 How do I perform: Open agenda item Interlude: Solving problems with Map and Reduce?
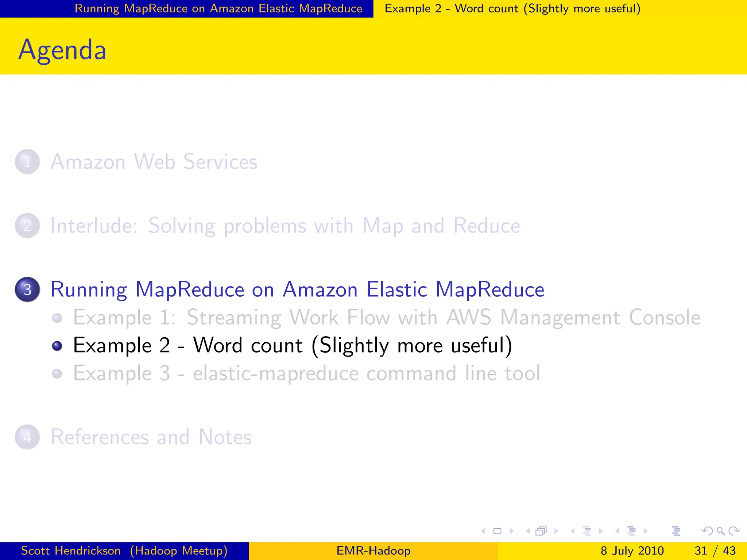[x=285, y=226]
